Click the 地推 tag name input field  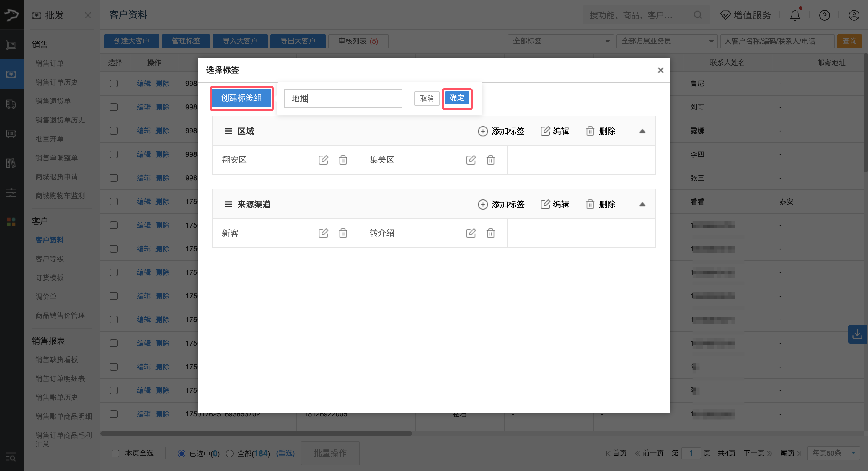[x=343, y=98]
